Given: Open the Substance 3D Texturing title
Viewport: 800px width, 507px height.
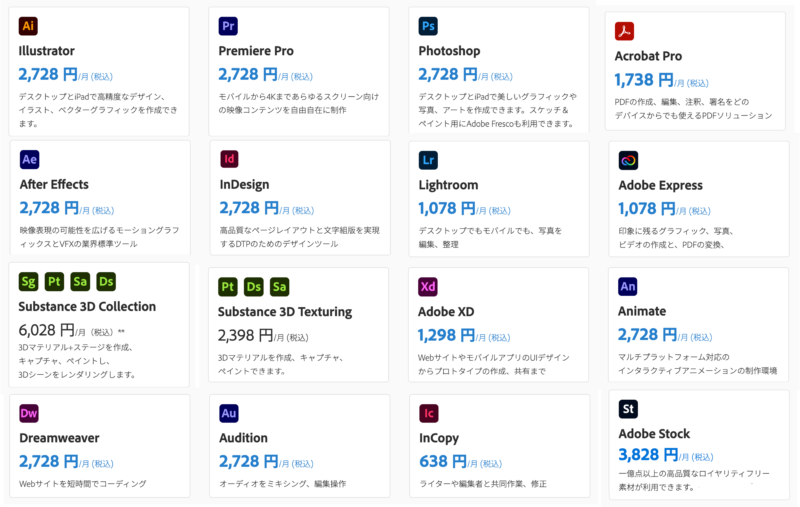Looking at the screenshot, I should tap(285, 312).
